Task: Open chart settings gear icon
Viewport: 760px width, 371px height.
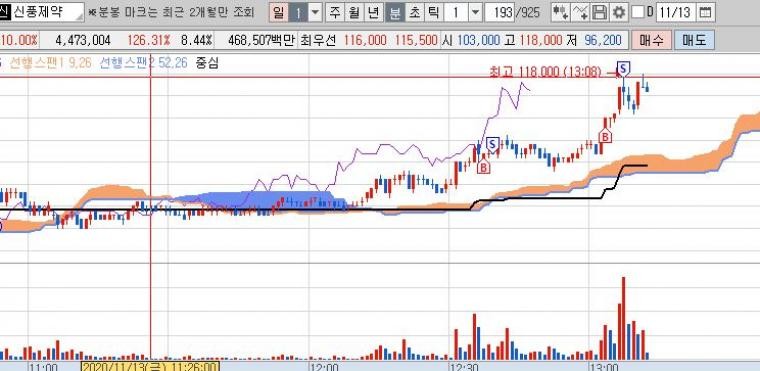Action: 618,12
